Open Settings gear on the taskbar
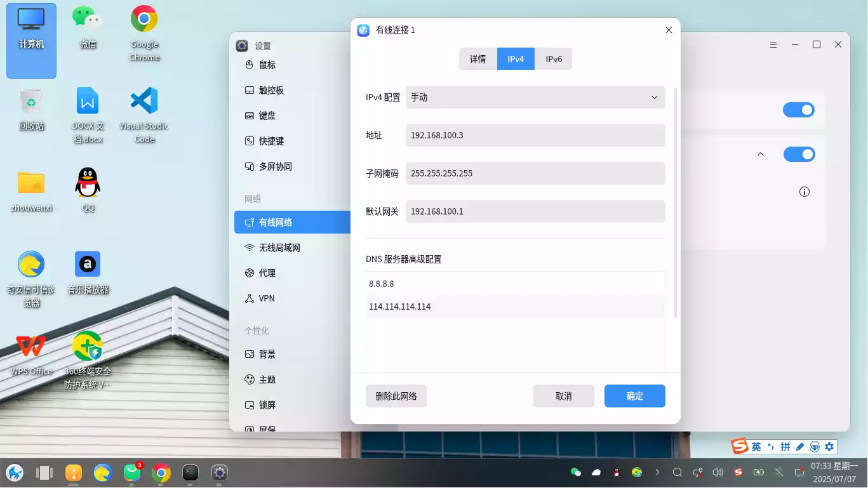 (220, 472)
